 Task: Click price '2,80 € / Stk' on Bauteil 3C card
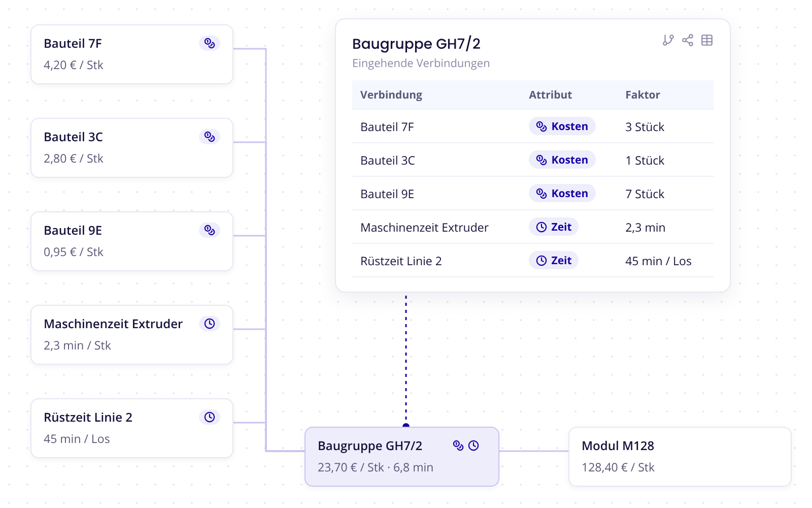tap(74, 158)
